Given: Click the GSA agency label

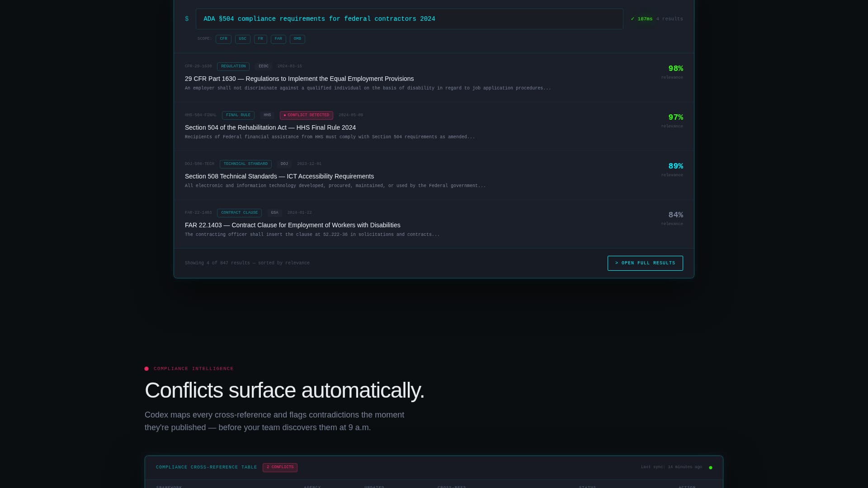Looking at the screenshot, I should pos(274,213).
